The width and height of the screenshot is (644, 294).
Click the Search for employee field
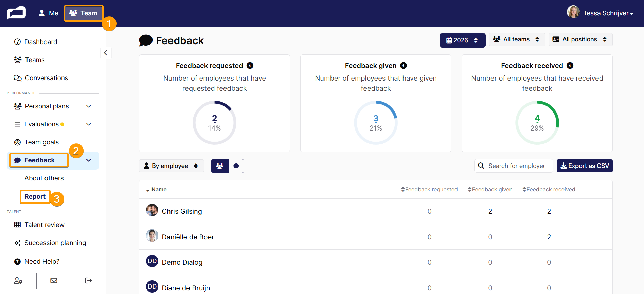(514, 166)
